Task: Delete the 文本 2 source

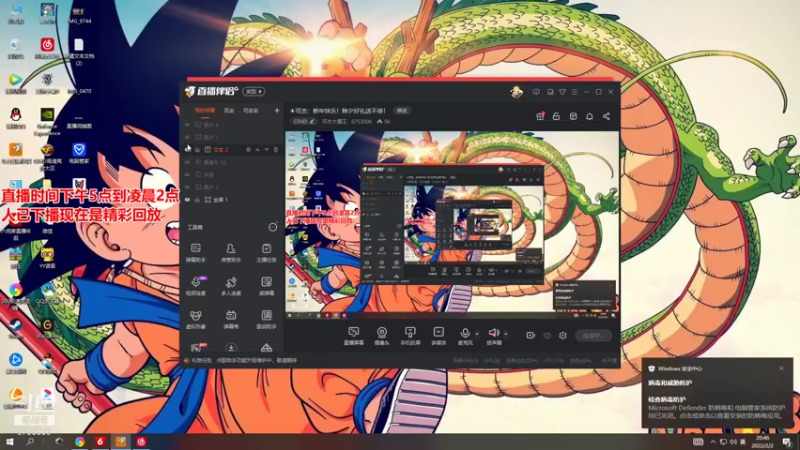Action: tap(276, 149)
